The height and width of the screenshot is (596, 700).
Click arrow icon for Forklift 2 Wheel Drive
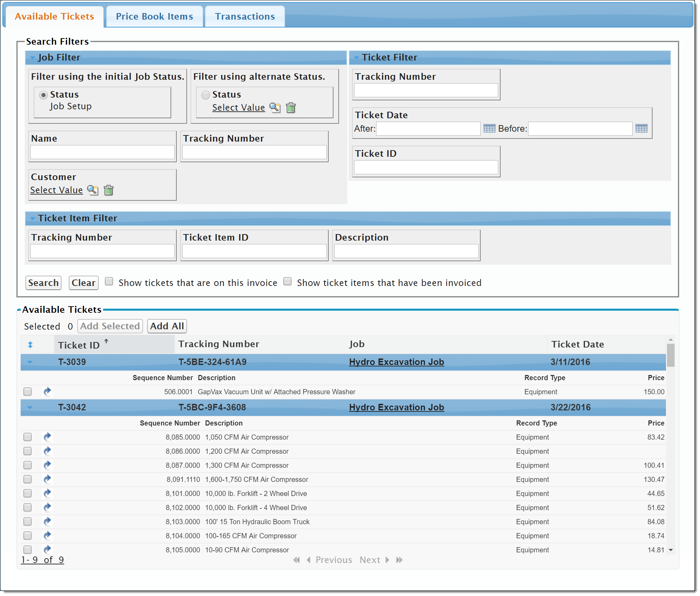47,493
